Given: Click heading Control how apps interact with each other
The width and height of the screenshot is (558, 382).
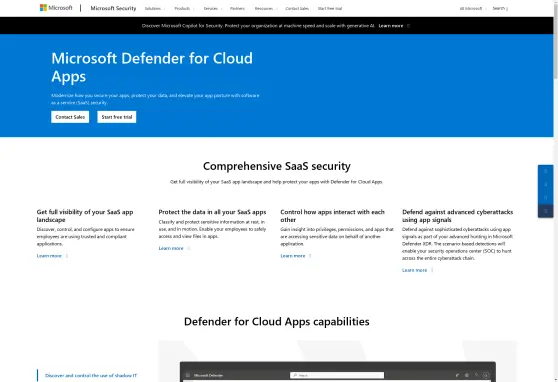Looking at the screenshot, I should point(332,216).
